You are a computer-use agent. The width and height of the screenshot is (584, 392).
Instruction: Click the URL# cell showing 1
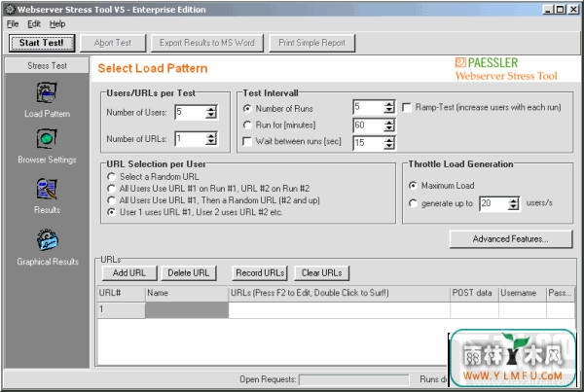point(121,310)
